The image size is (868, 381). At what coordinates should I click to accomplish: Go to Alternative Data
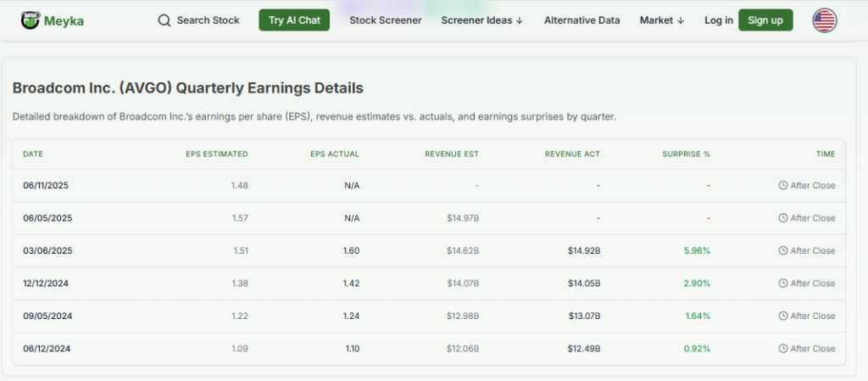581,20
